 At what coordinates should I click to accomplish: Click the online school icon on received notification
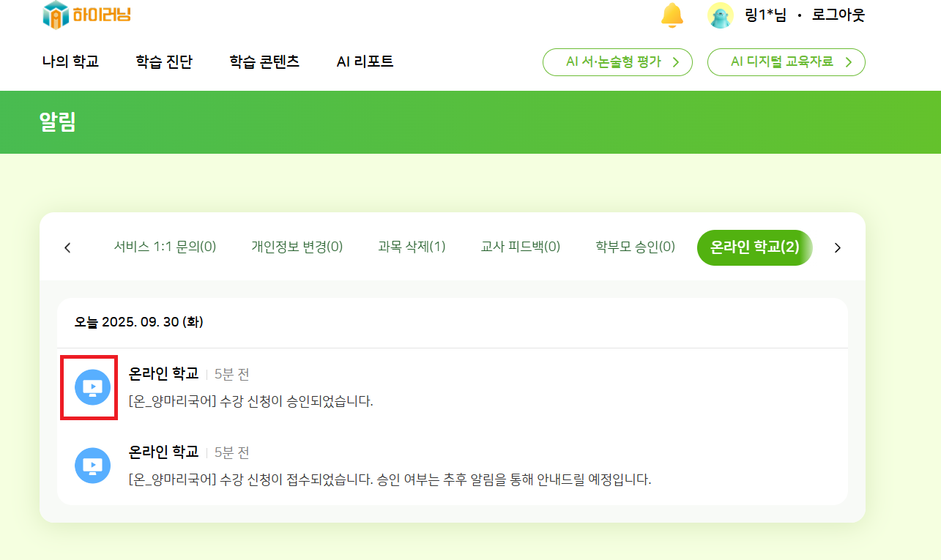[x=92, y=465]
